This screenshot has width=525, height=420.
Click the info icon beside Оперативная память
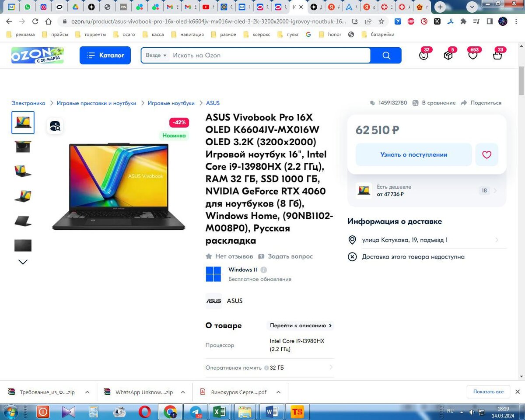coord(266,368)
